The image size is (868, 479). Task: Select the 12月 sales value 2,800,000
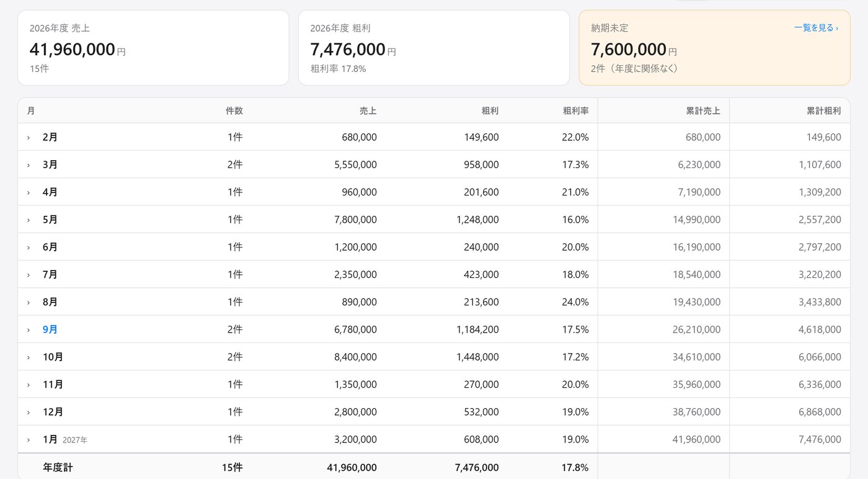(x=355, y=412)
